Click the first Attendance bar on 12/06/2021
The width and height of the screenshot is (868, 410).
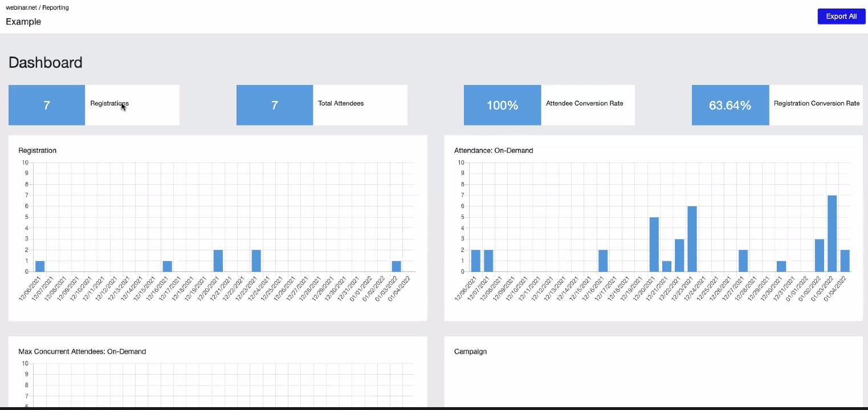(475, 261)
